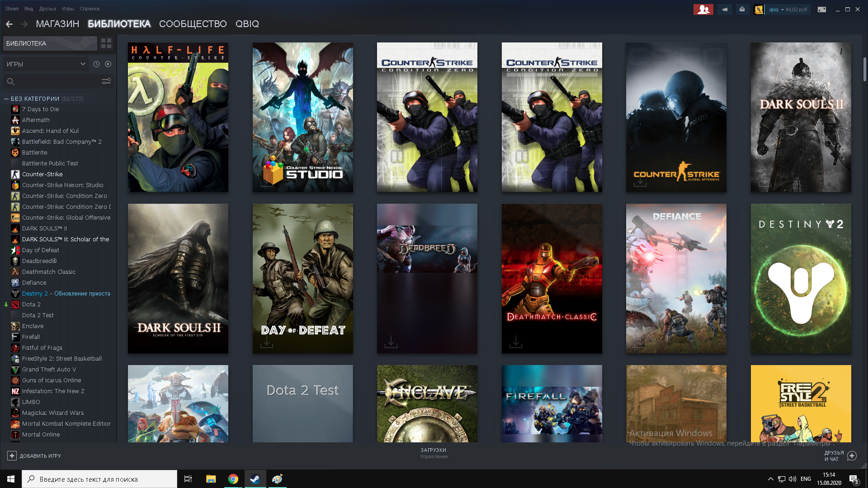This screenshot has width=868, height=488.
Task: Open the ИГРЫ filter dropdown
Action: (x=45, y=64)
